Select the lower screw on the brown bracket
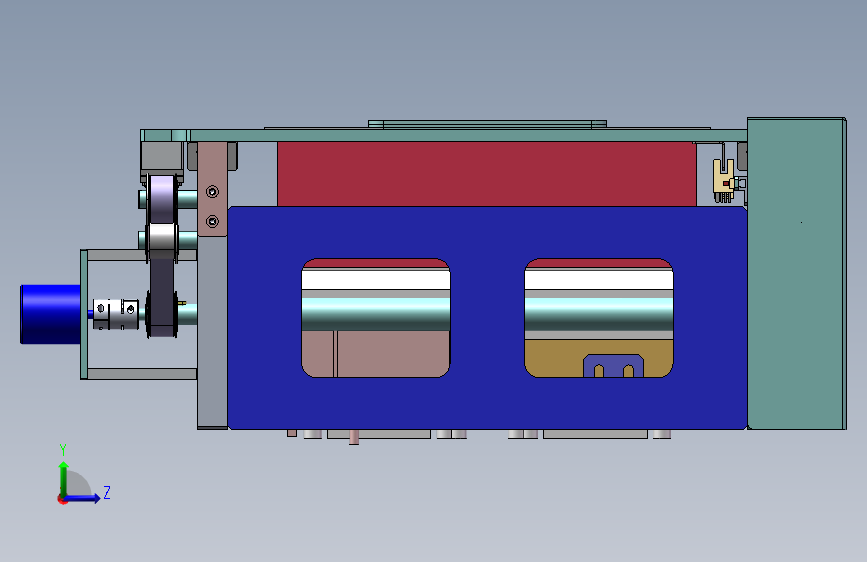Viewport: 867px width, 562px height. 212,221
